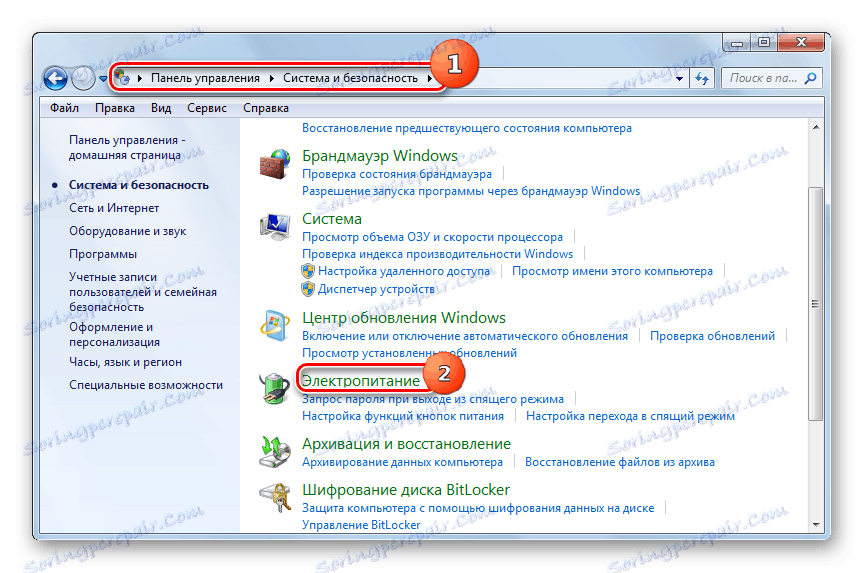Click the Электропитание battery icon
Image resolution: width=864 pixels, height=573 pixels.
[274, 388]
